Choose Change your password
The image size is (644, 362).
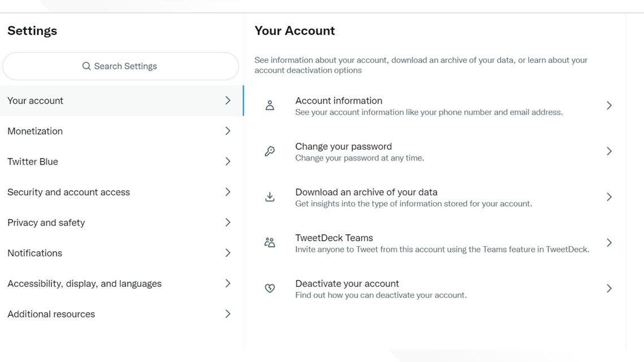[x=436, y=151]
